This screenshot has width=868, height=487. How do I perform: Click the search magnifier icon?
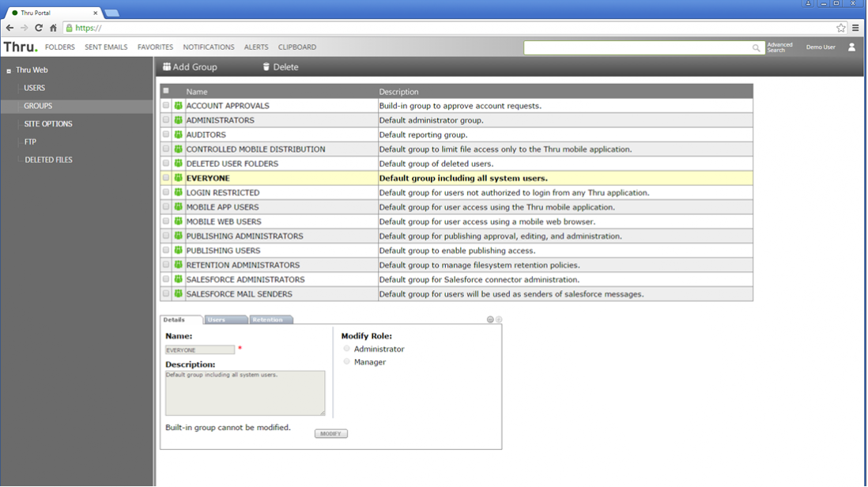756,48
